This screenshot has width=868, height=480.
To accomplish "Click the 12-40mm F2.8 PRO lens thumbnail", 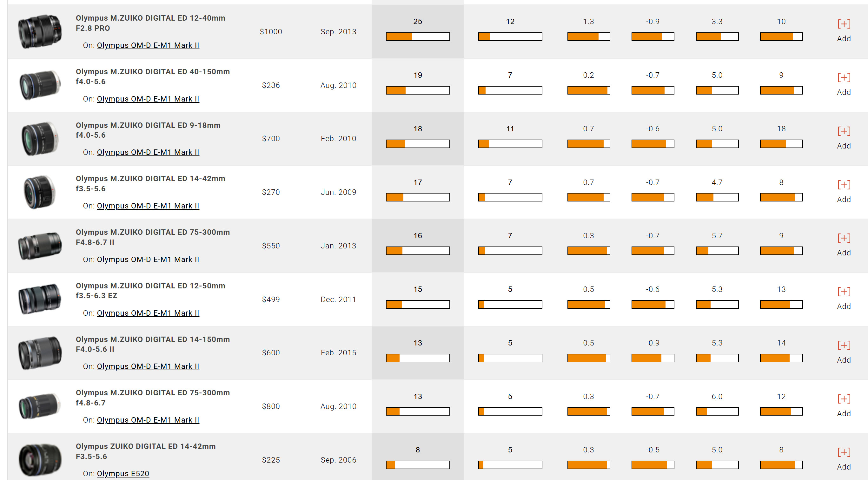I will [x=40, y=31].
